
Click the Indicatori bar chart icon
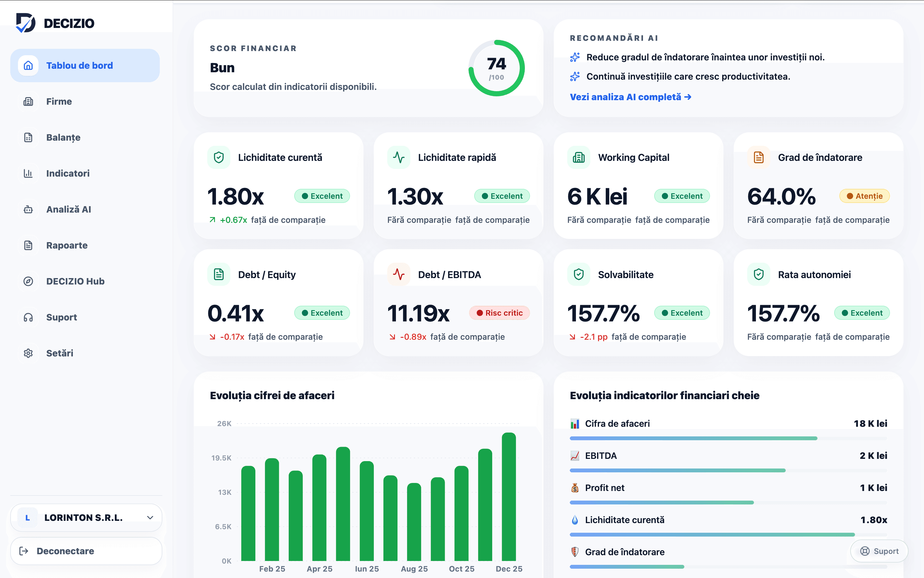pyautogui.click(x=28, y=173)
